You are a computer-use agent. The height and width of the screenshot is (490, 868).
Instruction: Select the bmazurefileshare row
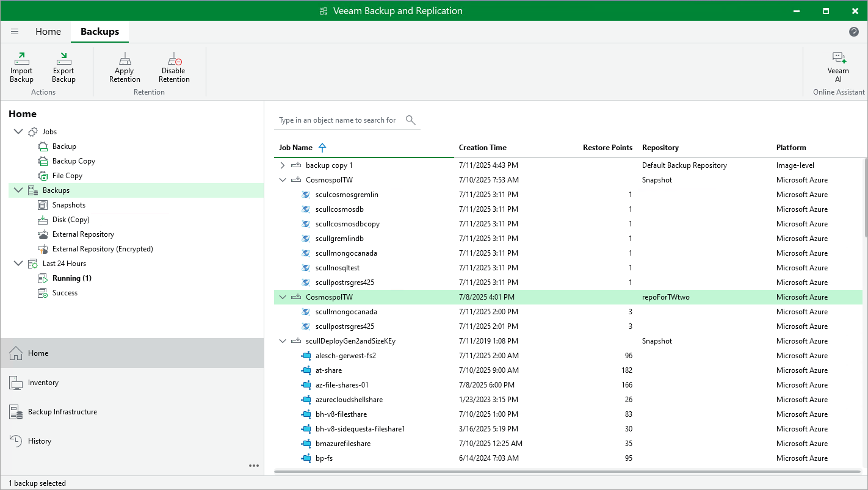click(x=568, y=444)
